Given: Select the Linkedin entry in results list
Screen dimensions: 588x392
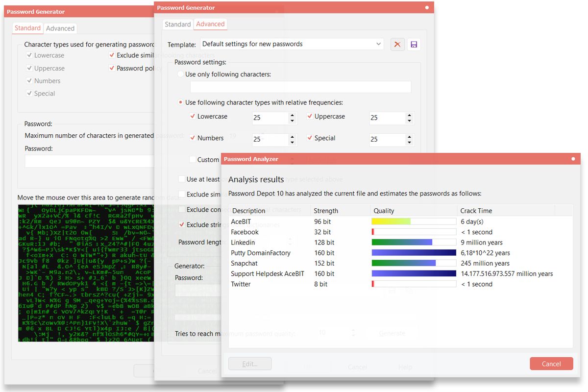Looking at the screenshot, I should click(400, 243).
